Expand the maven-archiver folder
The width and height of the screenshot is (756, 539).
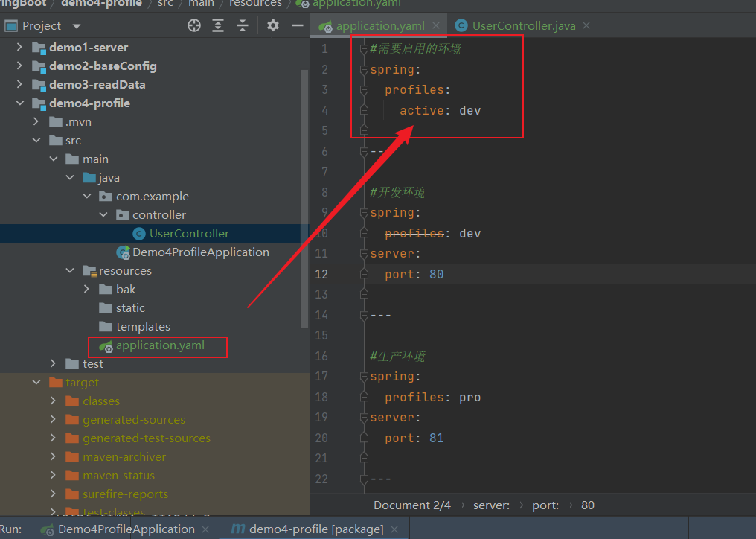click(x=53, y=456)
